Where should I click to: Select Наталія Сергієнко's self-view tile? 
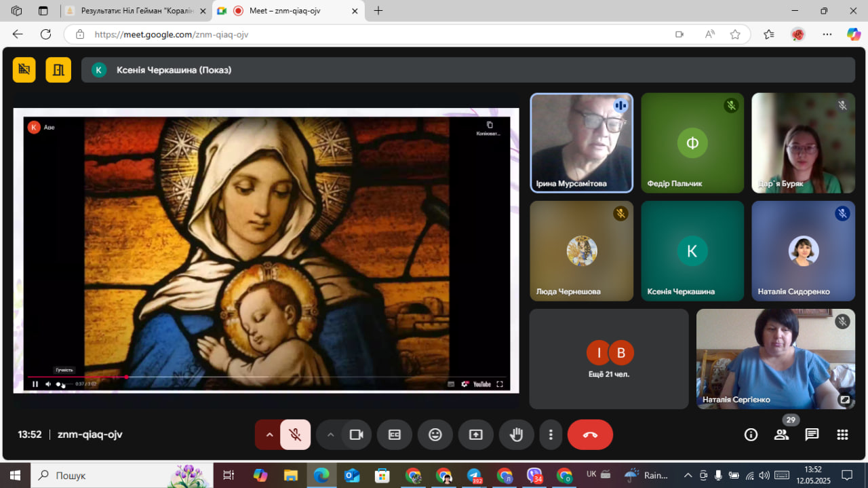776,359
